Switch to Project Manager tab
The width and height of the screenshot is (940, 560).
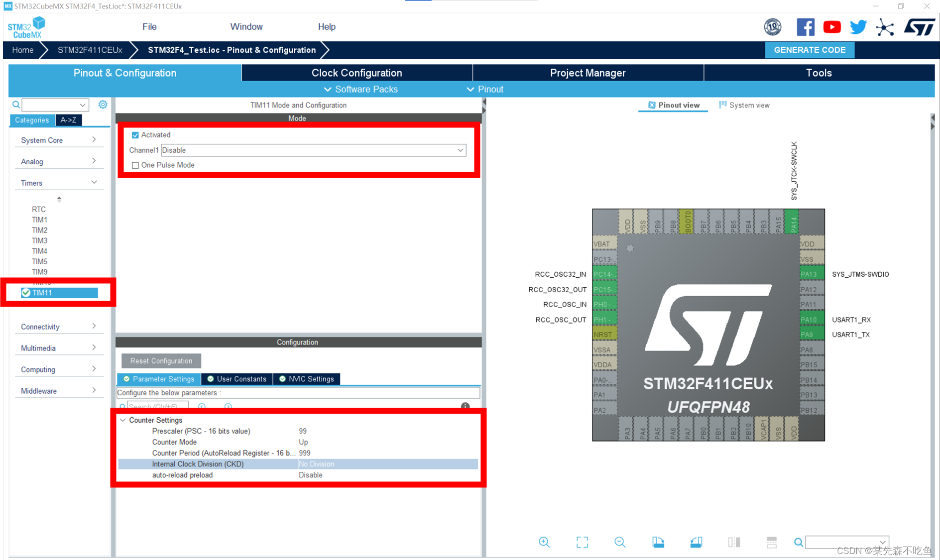(x=587, y=73)
